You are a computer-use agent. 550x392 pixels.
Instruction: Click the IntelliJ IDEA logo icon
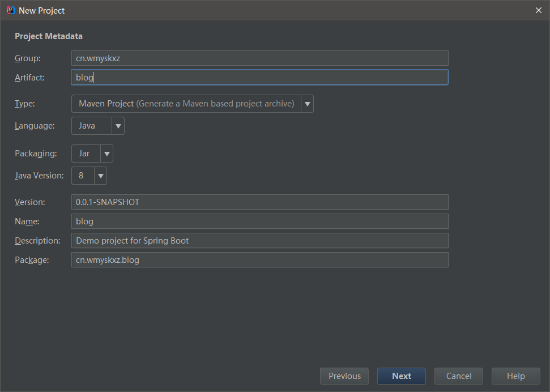(10, 10)
